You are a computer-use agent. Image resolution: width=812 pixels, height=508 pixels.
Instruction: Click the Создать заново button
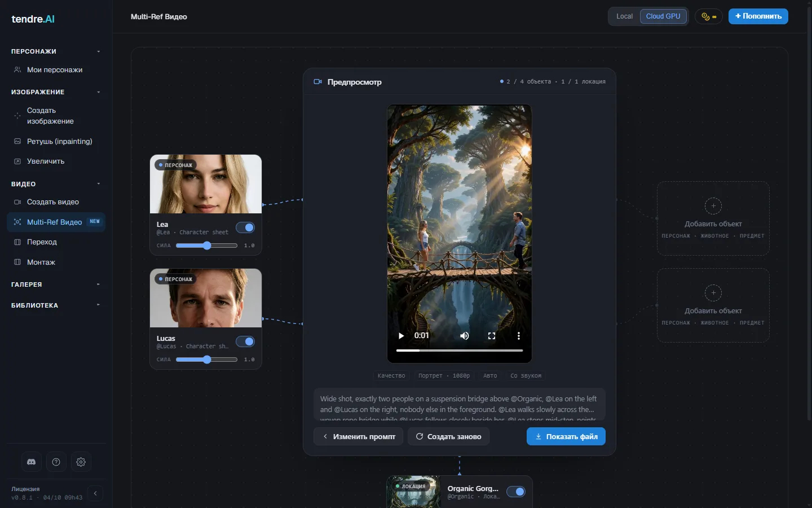pos(448,436)
